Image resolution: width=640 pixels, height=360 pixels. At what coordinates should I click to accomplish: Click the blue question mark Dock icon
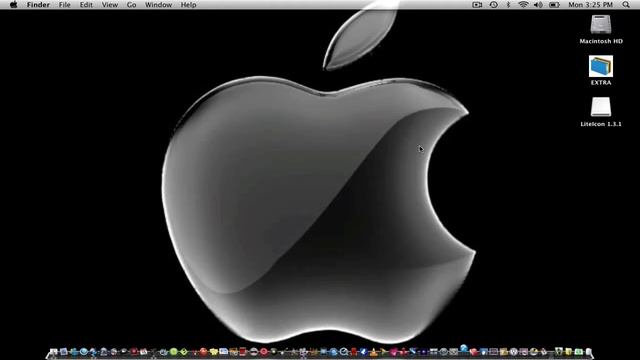(464, 348)
